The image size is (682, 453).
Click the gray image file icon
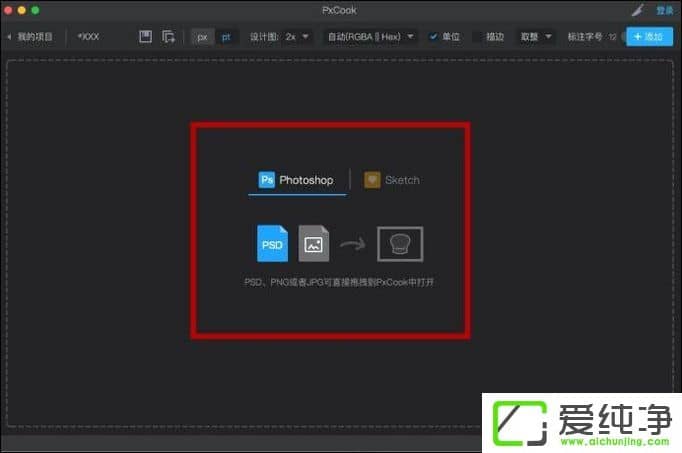click(314, 243)
